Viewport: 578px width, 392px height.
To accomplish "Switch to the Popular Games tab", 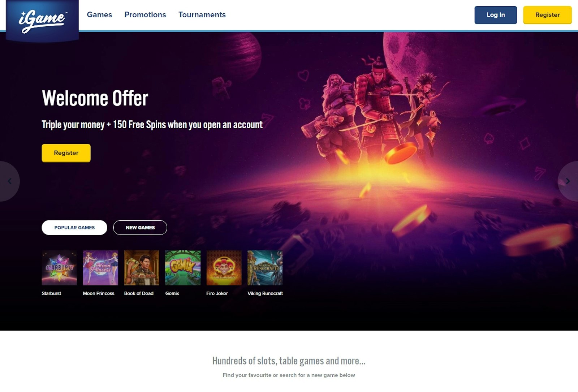I will (74, 228).
